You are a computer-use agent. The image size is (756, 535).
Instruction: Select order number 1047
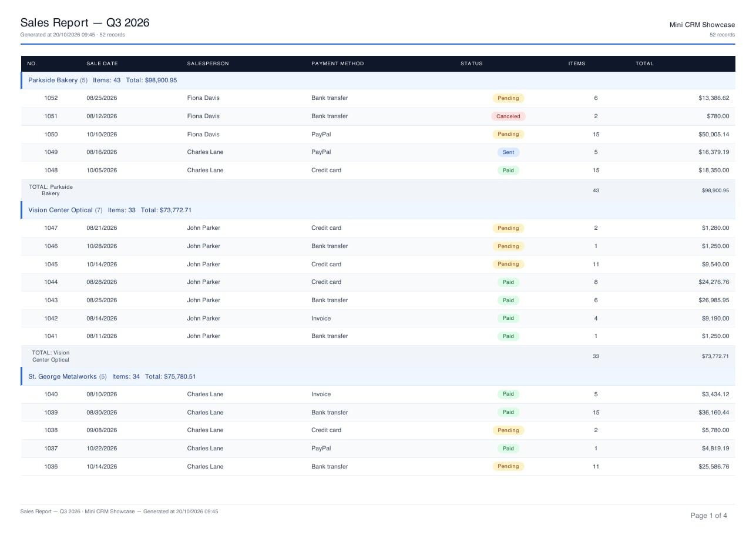(x=51, y=228)
